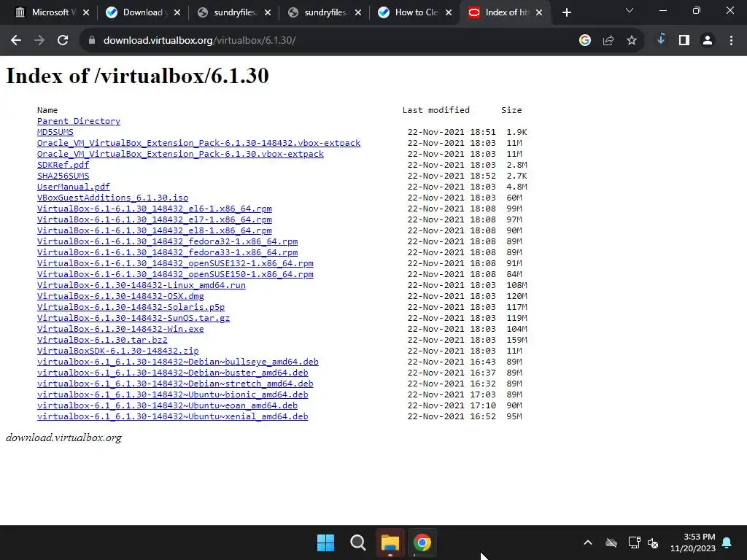Toggle the browser side panel icon
This screenshot has height=560, width=747.
(x=684, y=41)
